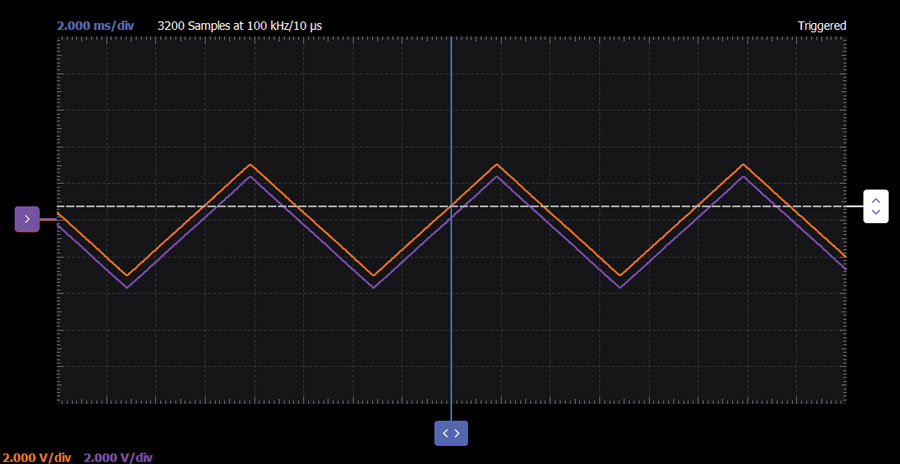Image resolution: width=900 pixels, height=464 pixels.
Task: Click the blue horizontal position handle
Action: click(451, 433)
